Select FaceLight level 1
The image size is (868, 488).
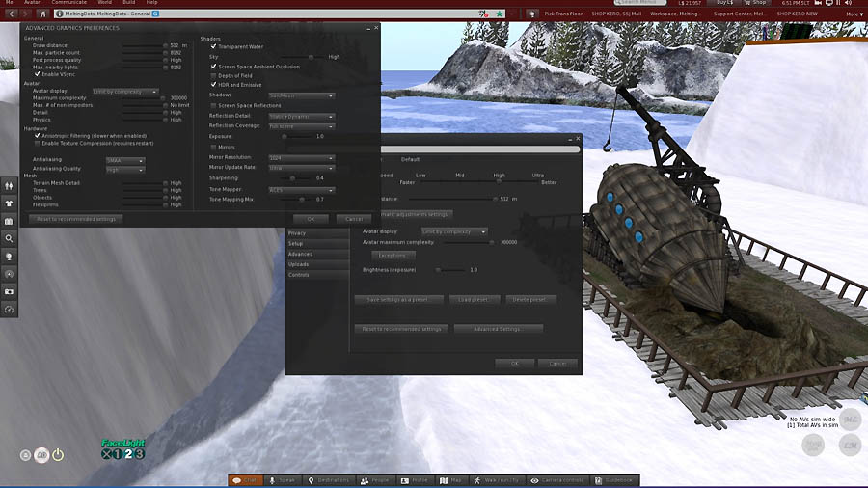point(118,454)
